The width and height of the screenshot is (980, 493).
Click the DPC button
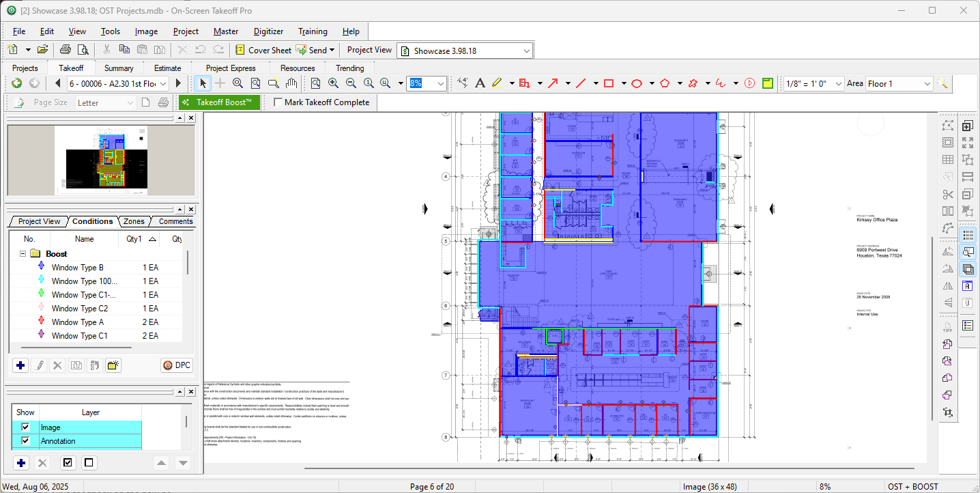click(177, 365)
